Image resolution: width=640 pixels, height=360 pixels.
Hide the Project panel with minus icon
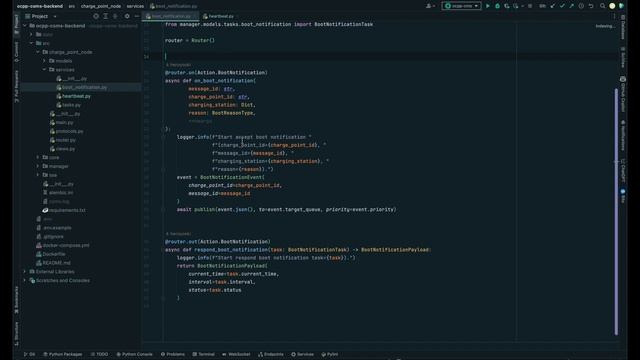tap(137, 16)
